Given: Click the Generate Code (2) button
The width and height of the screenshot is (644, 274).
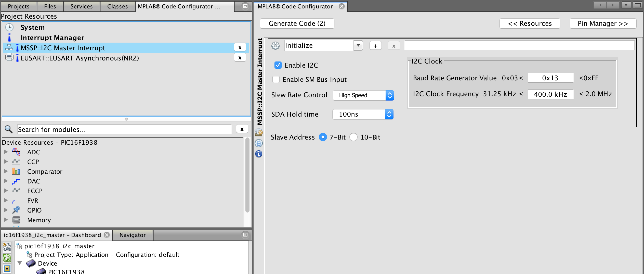Looking at the screenshot, I should click(x=297, y=23).
